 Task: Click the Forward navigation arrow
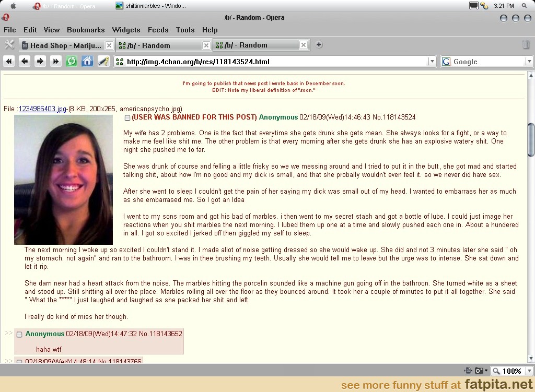click(40, 62)
